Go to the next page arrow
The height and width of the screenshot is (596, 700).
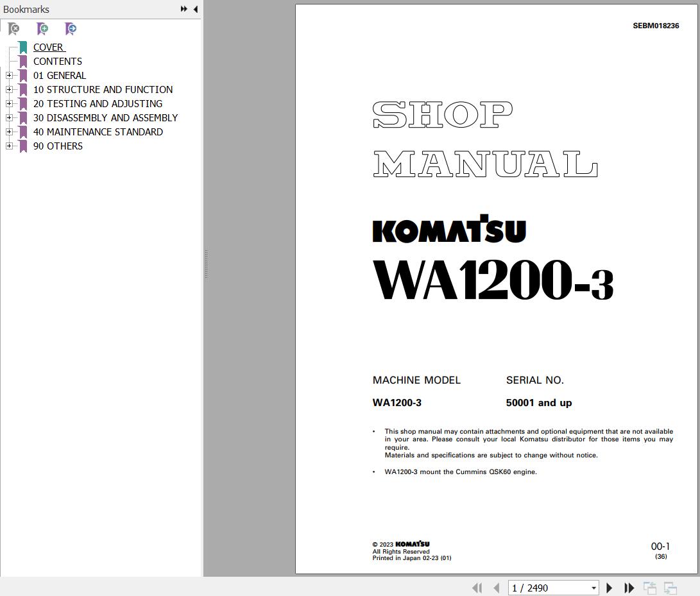coord(609,588)
